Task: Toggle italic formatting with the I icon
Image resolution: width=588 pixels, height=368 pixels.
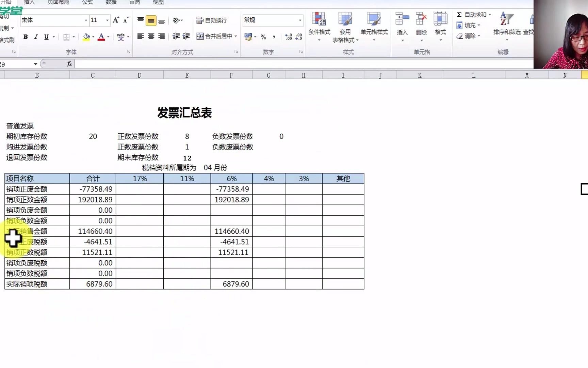Action: (36, 37)
